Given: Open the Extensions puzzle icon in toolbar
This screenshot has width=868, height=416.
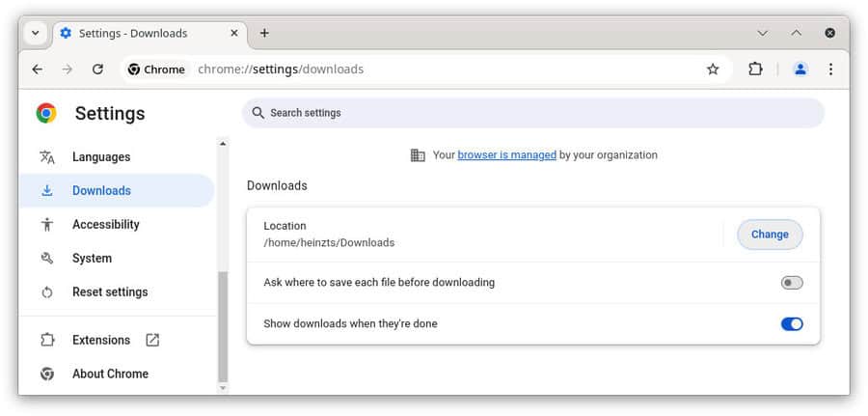Looking at the screenshot, I should 755,69.
